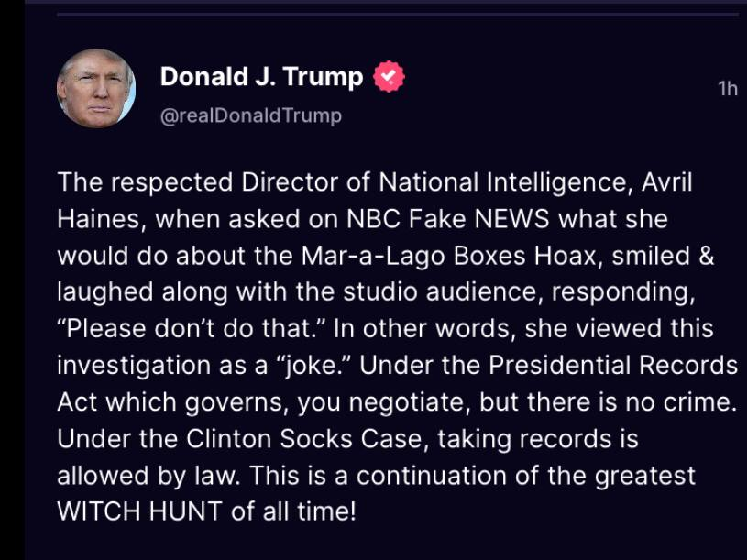The width and height of the screenshot is (747, 560).
Task: Open the profile picture avatar
Action: coord(96,88)
